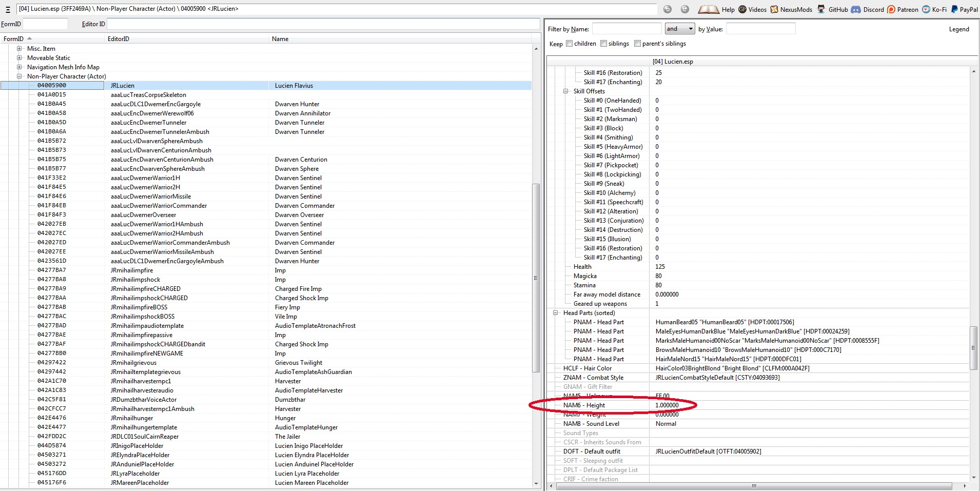This screenshot has width=980, height=491.
Task: Click the left tree vertical scrollbar thumb
Action: (x=536, y=278)
